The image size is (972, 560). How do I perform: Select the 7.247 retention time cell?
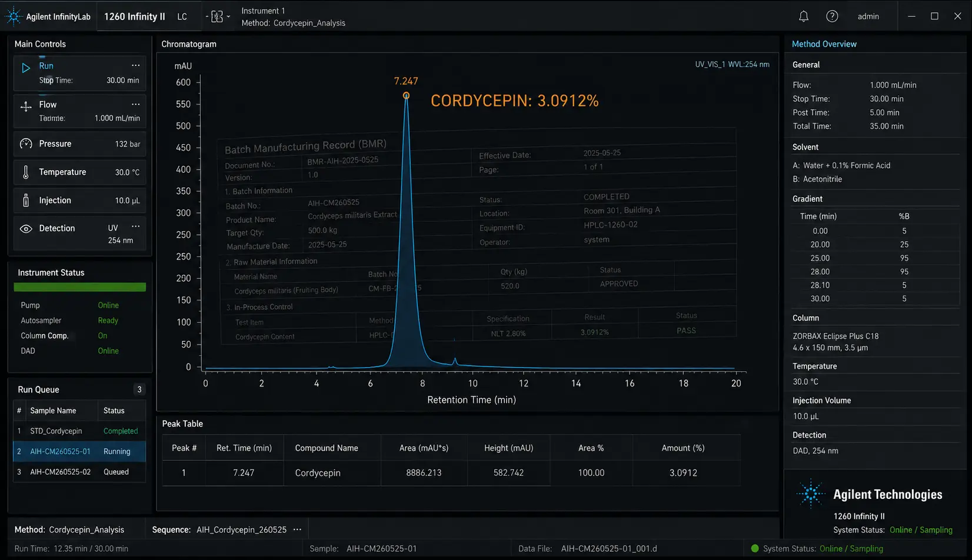click(244, 473)
